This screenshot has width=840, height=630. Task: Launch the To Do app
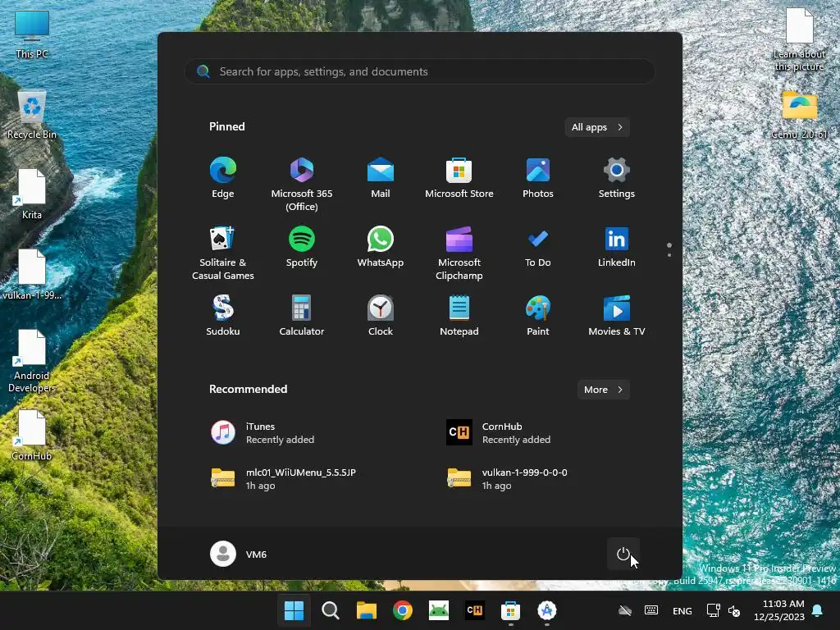point(538,247)
